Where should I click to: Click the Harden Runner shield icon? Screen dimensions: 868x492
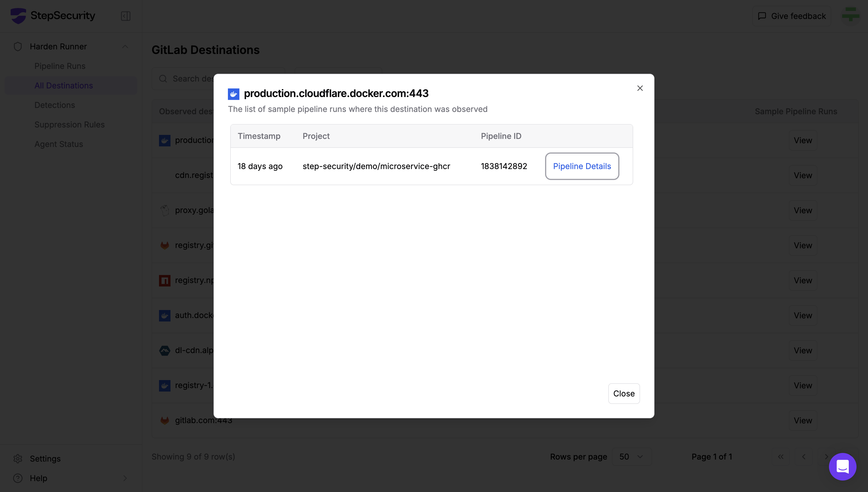click(18, 47)
